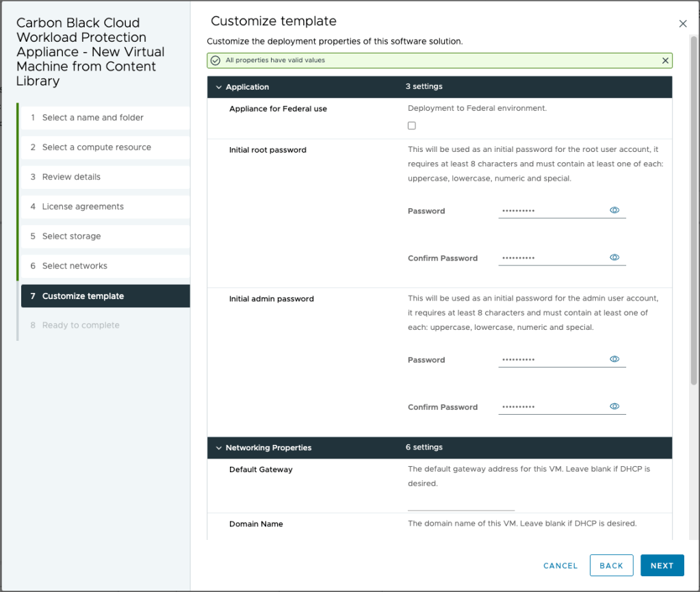Show the admin Password field value
Image resolution: width=700 pixels, height=592 pixels.
(x=614, y=359)
